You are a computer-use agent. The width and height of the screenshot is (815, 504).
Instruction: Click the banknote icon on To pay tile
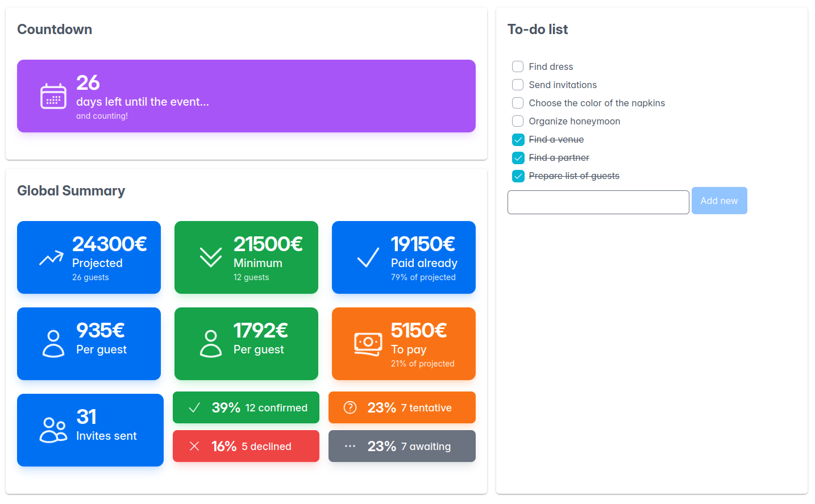pos(367,343)
